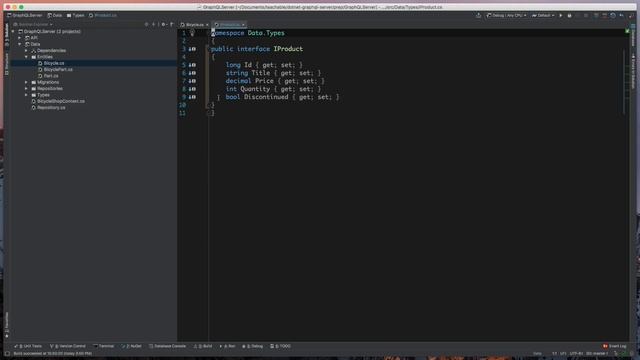Click the gutter implementation icon on line 8
Screen dimensions: 640x360
click(192, 89)
